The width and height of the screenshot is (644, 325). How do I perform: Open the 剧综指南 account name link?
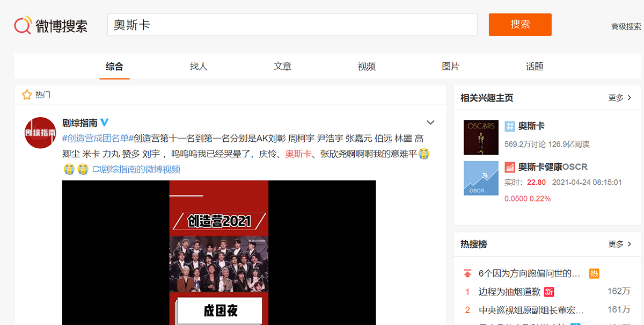[x=80, y=122]
